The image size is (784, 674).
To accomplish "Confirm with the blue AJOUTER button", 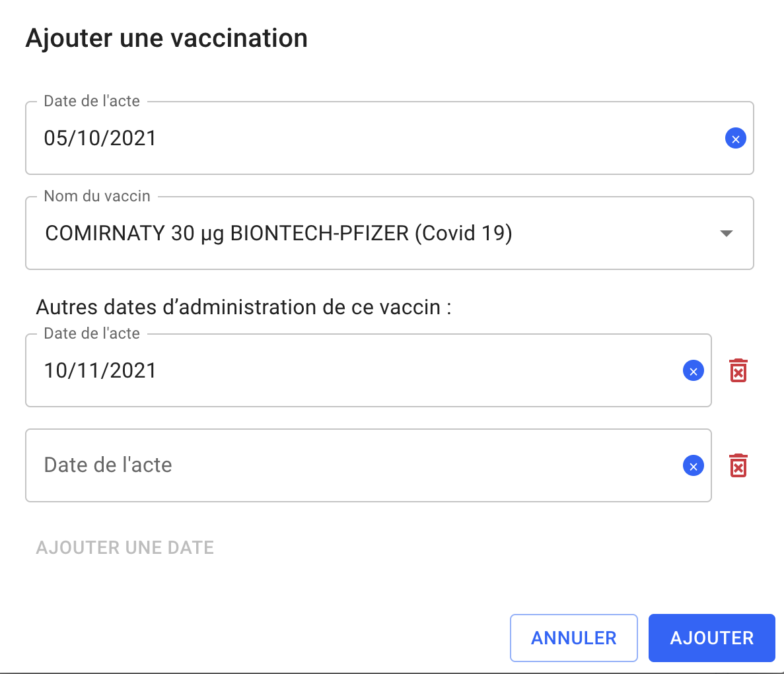I will pyautogui.click(x=712, y=638).
